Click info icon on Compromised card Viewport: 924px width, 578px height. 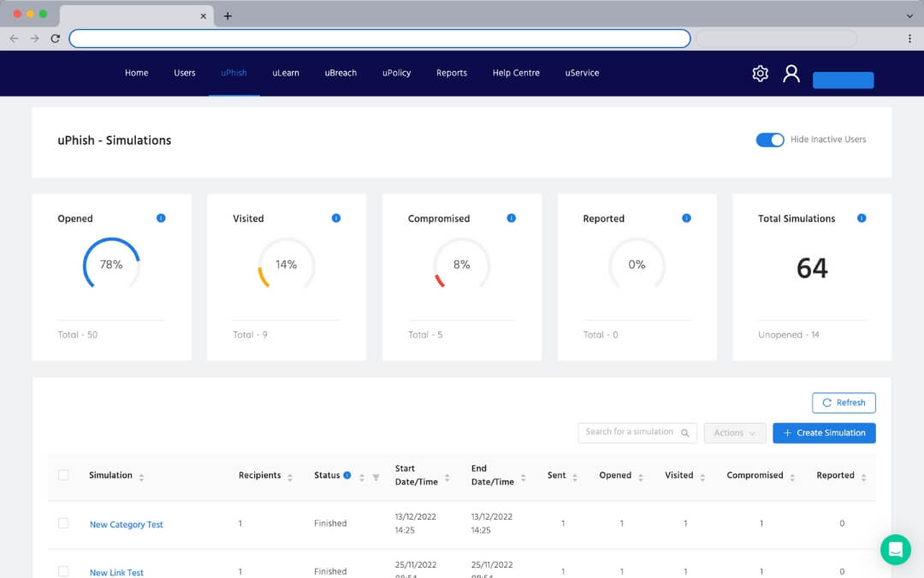[511, 218]
